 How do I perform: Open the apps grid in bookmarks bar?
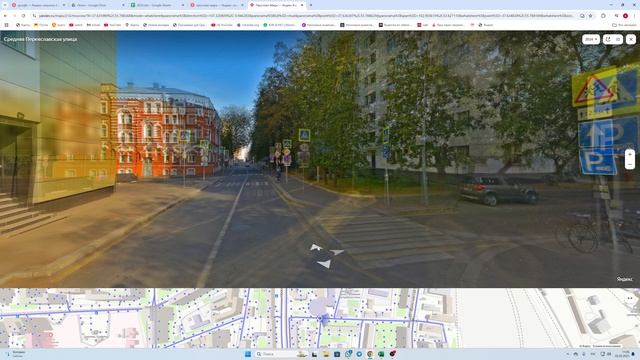click(x=6, y=25)
